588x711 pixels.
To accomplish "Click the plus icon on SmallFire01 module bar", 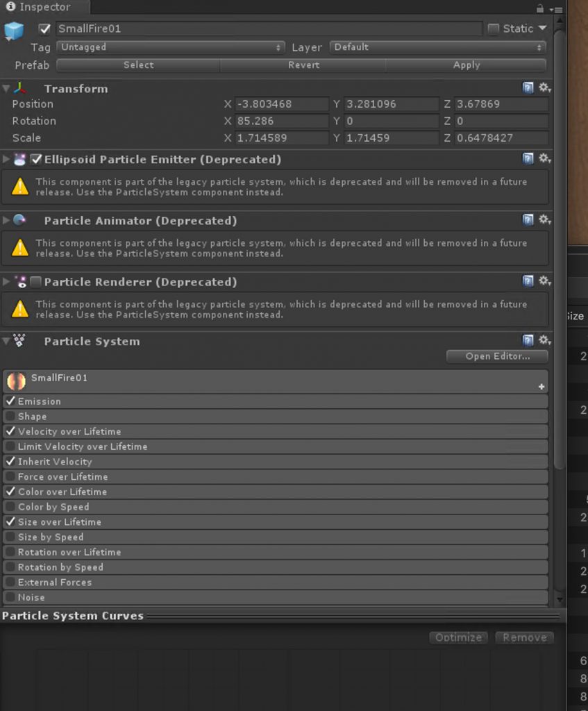I will [541, 387].
